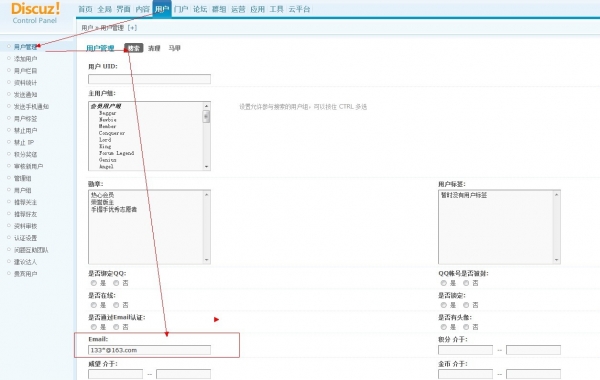This screenshot has height=380, width=600.
Task: Open 资料审核 in the left sidebar
Action: 25,226
